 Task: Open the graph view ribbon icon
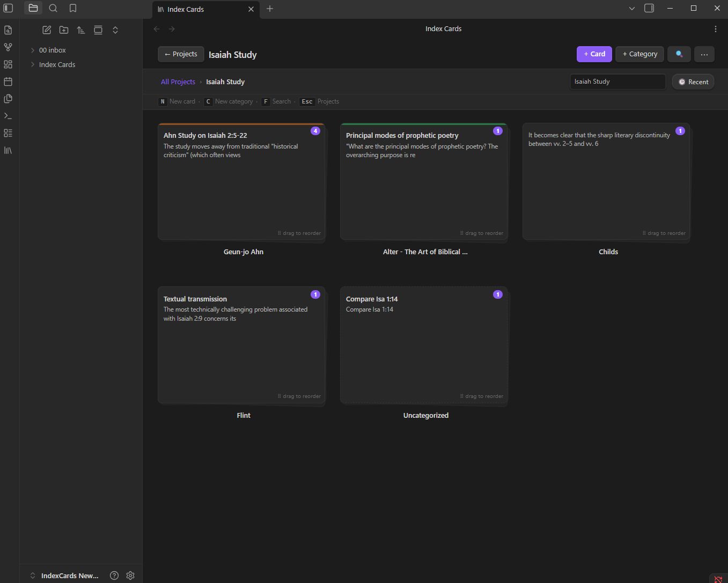(x=8, y=47)
